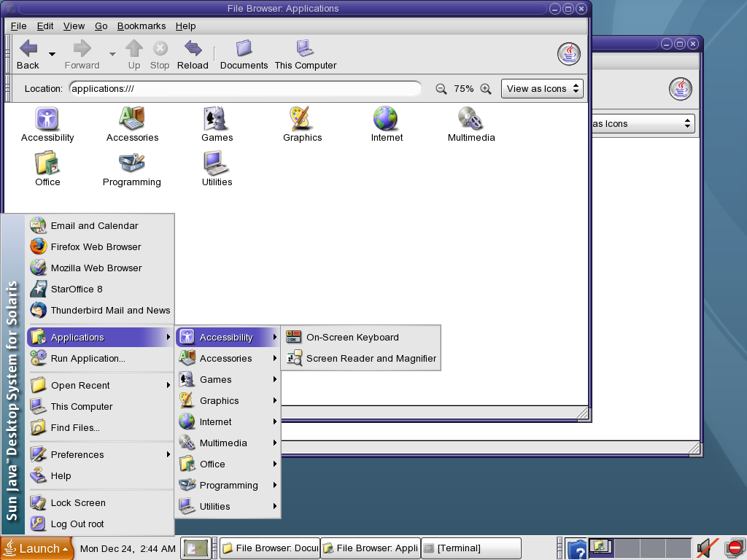
Task: Zoom in with the plus magnifier
Action: (485, 89)
